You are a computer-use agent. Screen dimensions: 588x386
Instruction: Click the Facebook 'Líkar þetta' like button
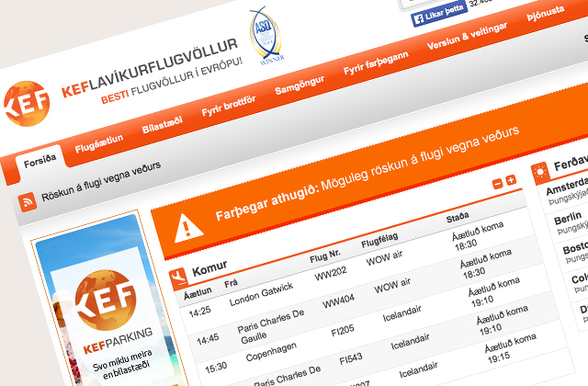coord(439,15)
